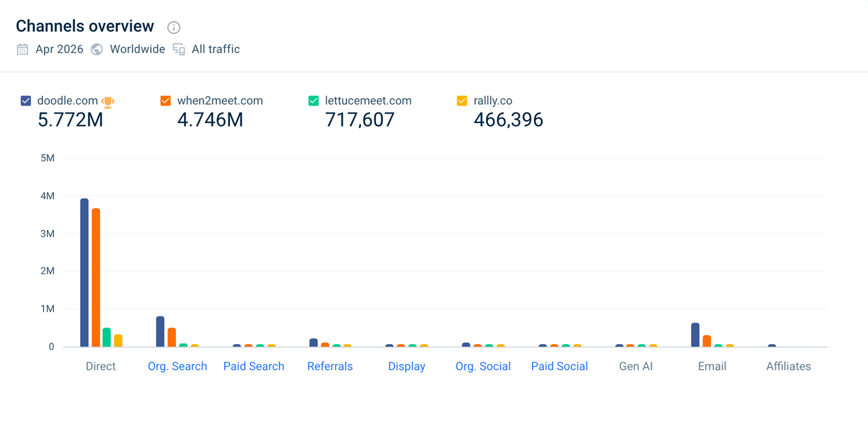Image resolution: width=868 pixels, height=435 pixels.
Task: Click the lettucemeet.com legend label
Action: pyautogui.click(x=368, y=101)
